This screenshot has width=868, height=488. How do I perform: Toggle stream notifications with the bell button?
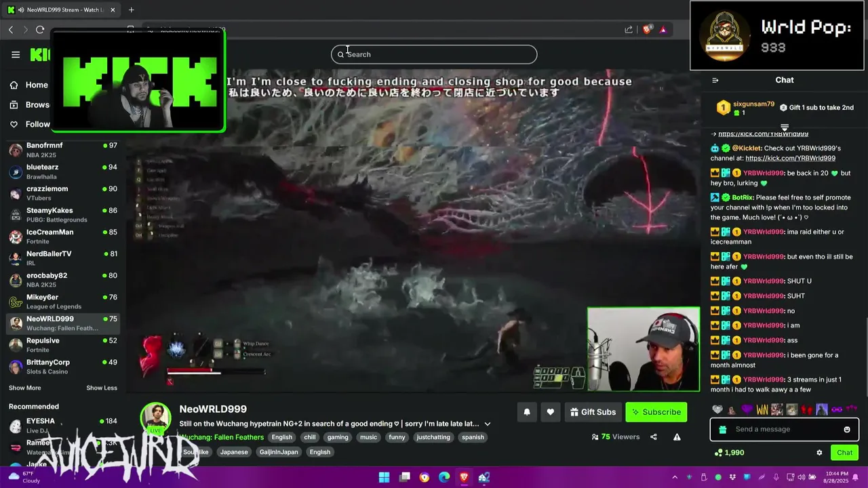pyautogui.click(x=527, y=412)
